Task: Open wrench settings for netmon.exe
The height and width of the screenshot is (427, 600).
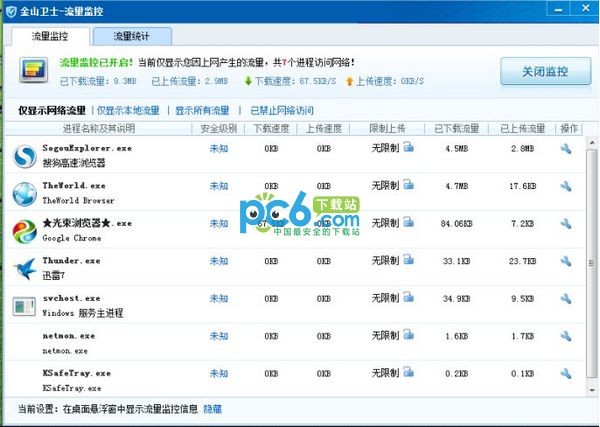Action: point(566,336)
